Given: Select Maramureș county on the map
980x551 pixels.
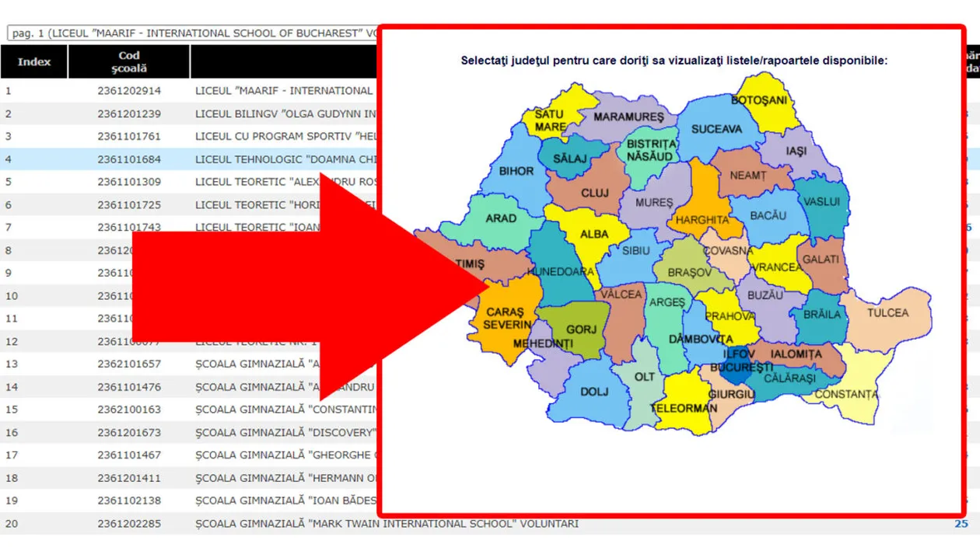Looking at the screenshot, I should tap(628, 117).
